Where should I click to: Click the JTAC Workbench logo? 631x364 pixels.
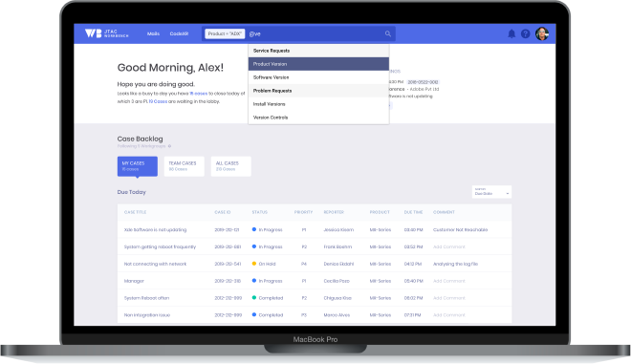click(x=107, y=33)
